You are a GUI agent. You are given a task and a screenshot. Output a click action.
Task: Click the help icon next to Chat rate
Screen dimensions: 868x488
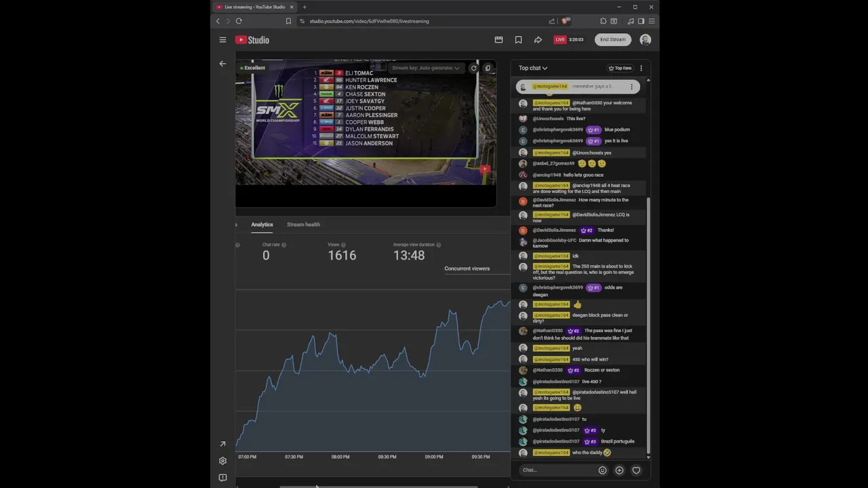point(283,245)
